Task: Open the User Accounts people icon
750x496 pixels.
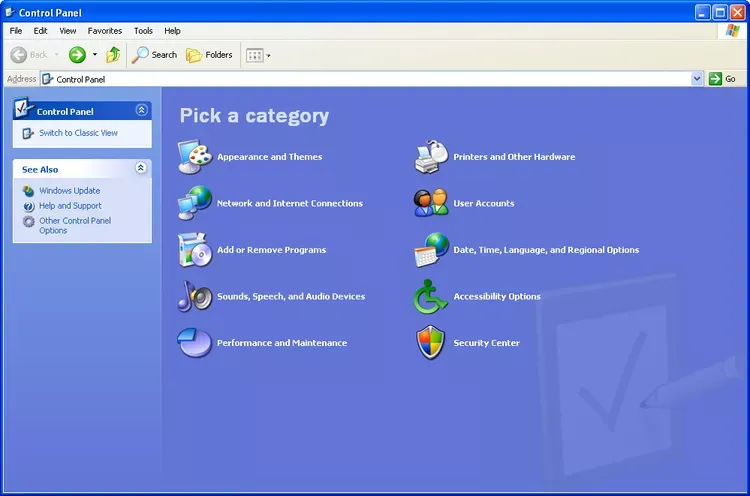Action: click(431, 203)
